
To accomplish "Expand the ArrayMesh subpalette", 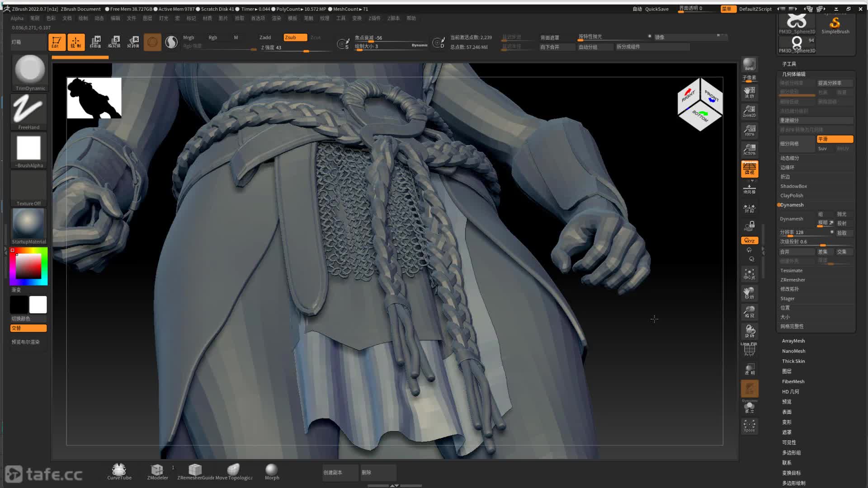I will point(793,341).
